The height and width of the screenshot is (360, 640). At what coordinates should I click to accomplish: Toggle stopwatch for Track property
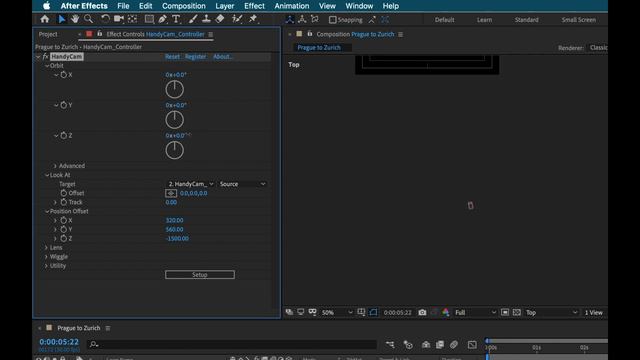pos(64,202)
